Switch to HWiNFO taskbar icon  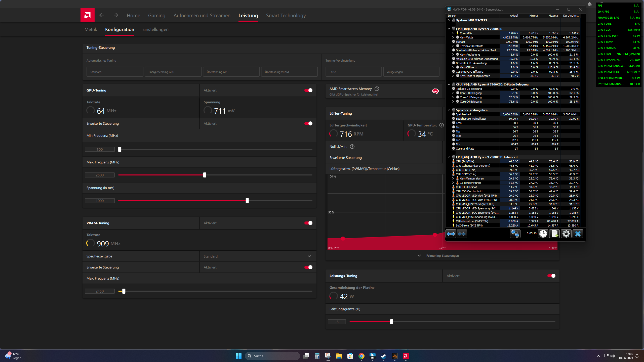coord(373,356)
